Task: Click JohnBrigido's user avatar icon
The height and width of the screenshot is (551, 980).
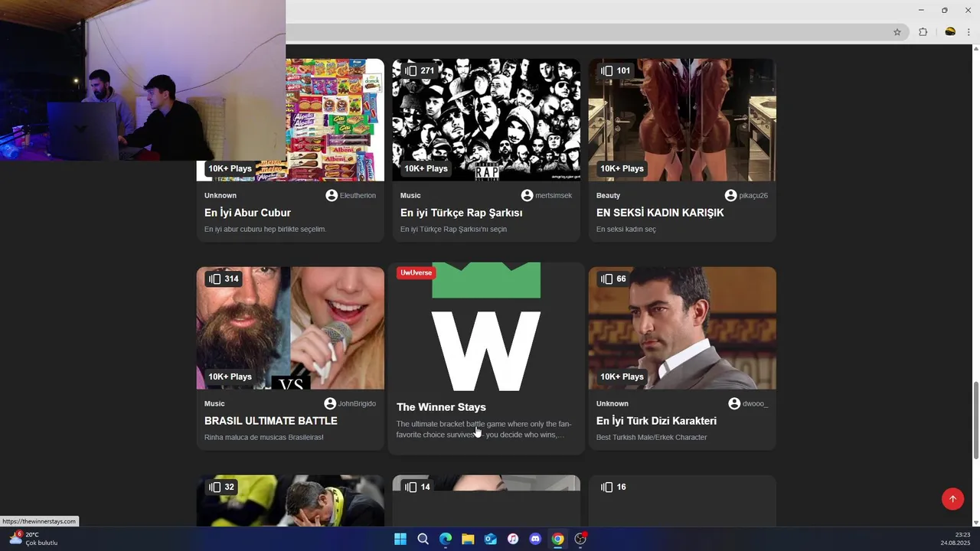Action: [330, 403]
